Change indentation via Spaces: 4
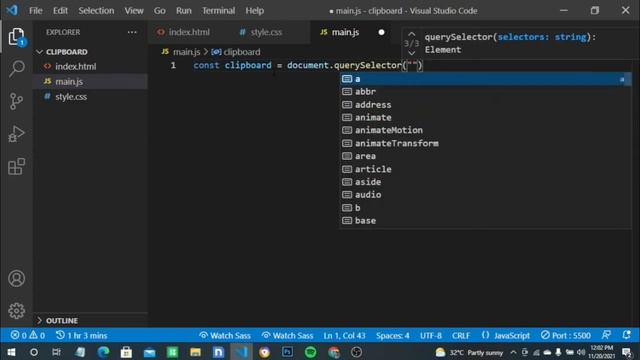640x360 pixels. pyautogui.click(x=393, y=336)
